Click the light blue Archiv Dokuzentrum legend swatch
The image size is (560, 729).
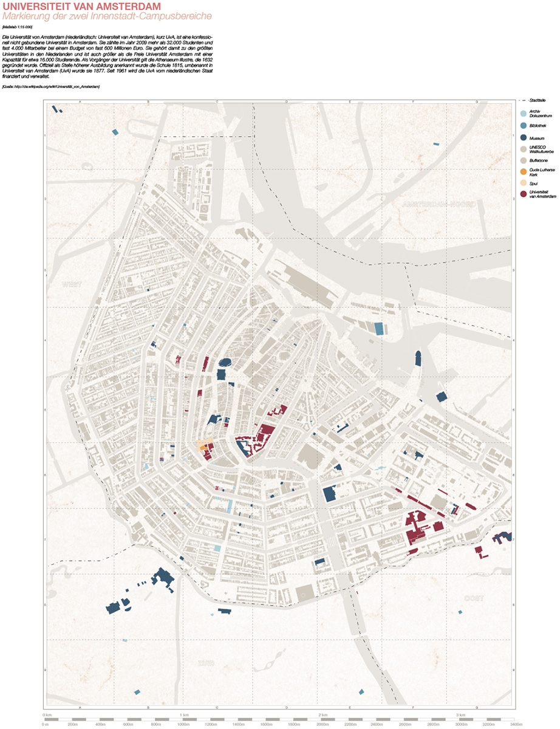pyautogui.click(x=523, y=113)
